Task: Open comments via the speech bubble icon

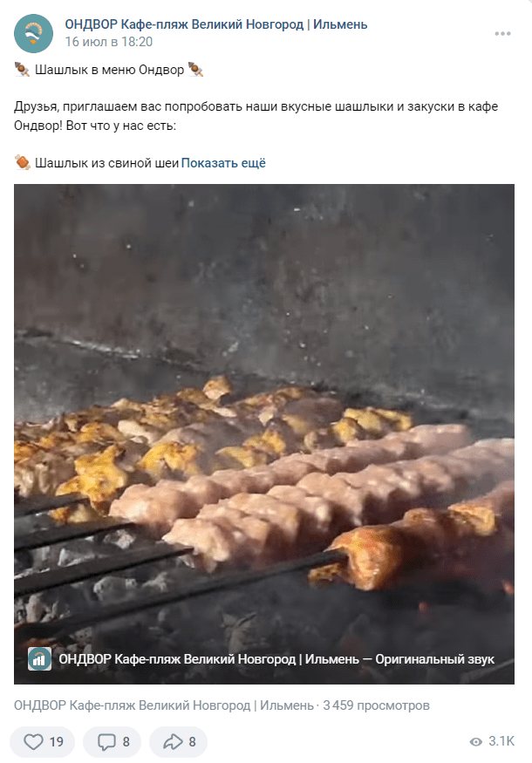Action: tap(106, 741)
